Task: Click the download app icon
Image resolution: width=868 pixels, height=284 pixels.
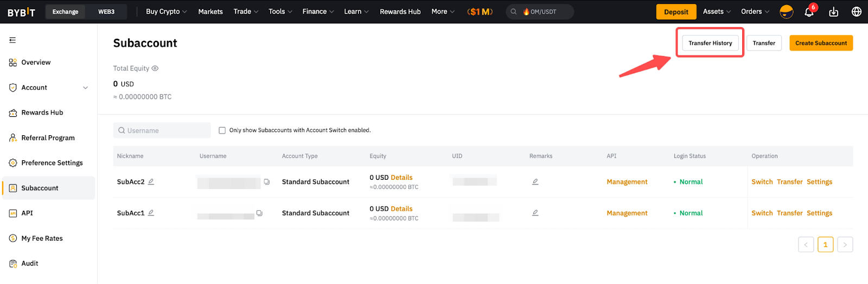Action: 834,12
